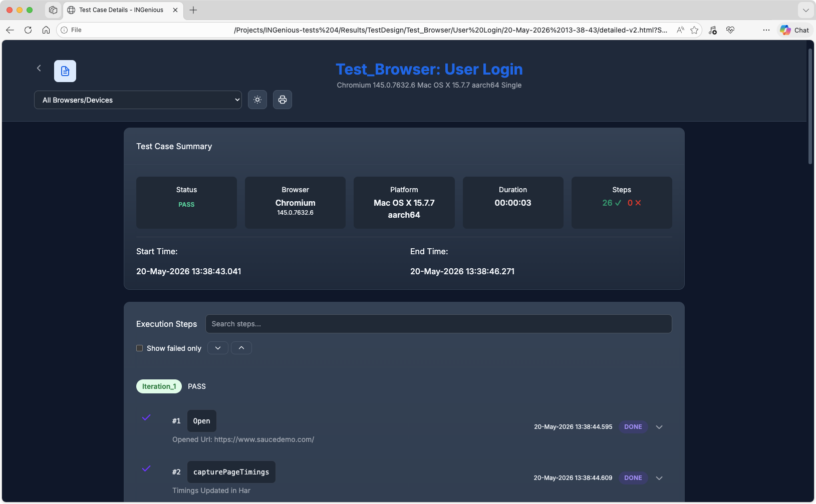
Task: Click the 0 failed steps count
Action: (x=634, y=203)
